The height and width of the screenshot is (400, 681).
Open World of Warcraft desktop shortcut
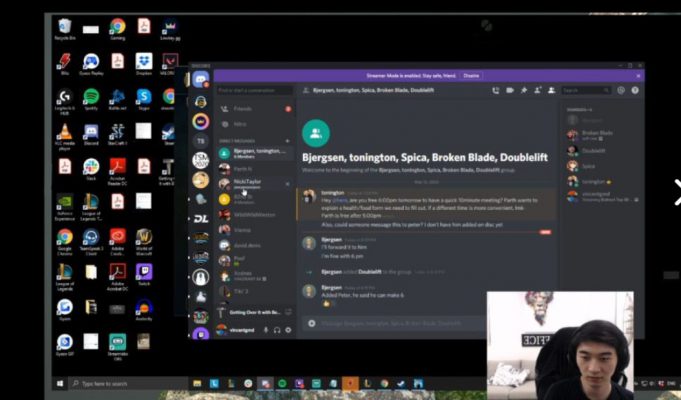(144, 241)
